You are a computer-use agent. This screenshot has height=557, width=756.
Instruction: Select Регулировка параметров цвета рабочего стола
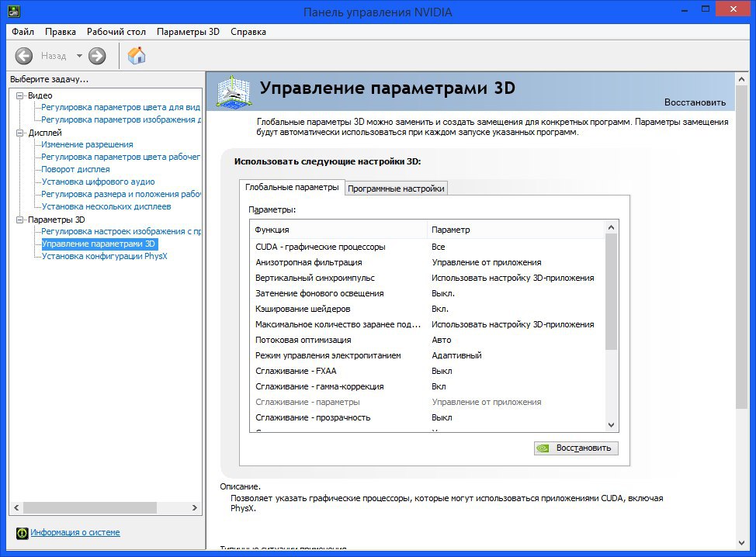click(120, 157)
